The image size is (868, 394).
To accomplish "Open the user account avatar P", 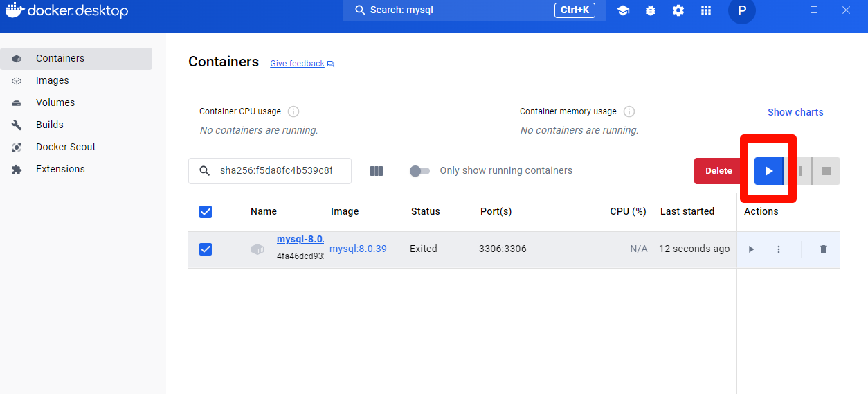I will (742, 10).
